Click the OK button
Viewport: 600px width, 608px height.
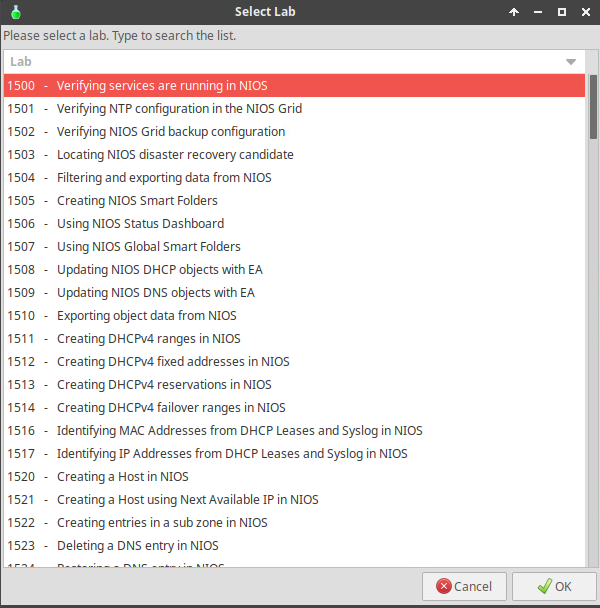(554, 586)
